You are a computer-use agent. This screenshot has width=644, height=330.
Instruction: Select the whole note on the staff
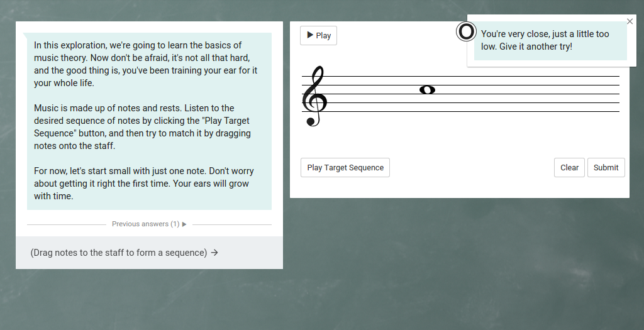(x=427, y=89)
